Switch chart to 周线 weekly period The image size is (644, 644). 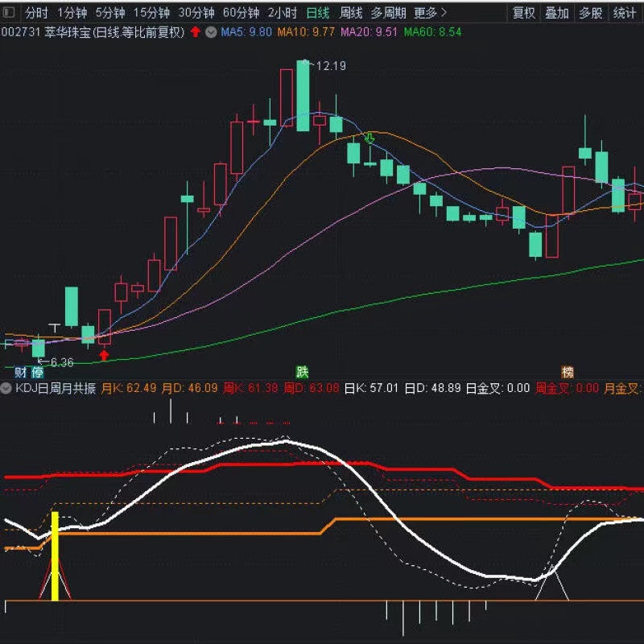coord(350,13)
